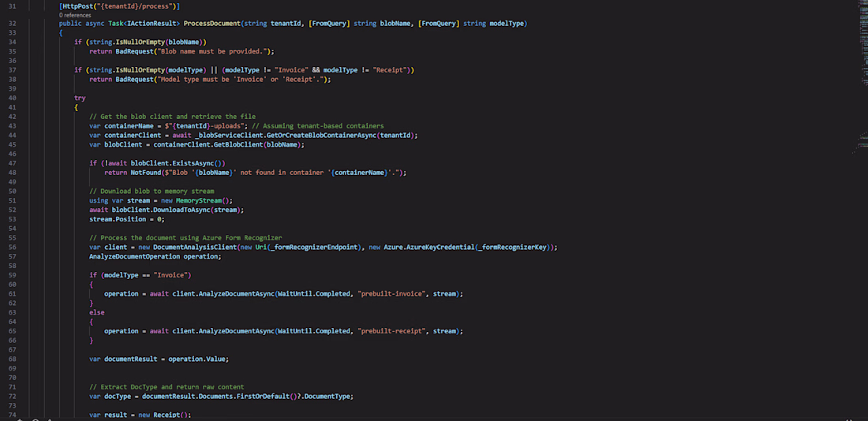Click comment "Download blob to memory stream"
The width and height of the screenshot is (868, 421).
152,192
